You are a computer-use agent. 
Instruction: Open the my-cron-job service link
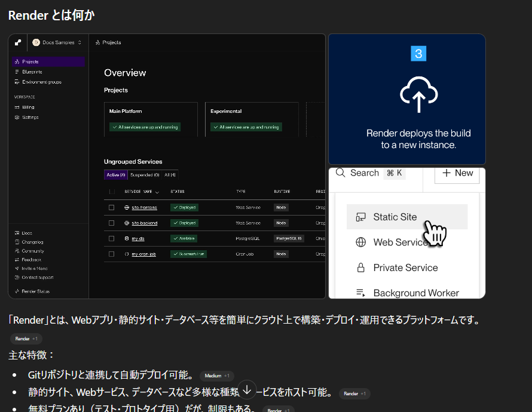[144, 254]
